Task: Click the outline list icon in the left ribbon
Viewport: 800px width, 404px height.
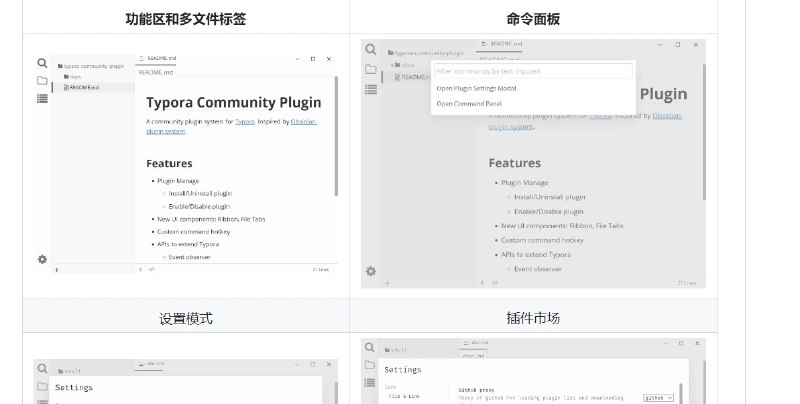Action: tap(42, 98)
